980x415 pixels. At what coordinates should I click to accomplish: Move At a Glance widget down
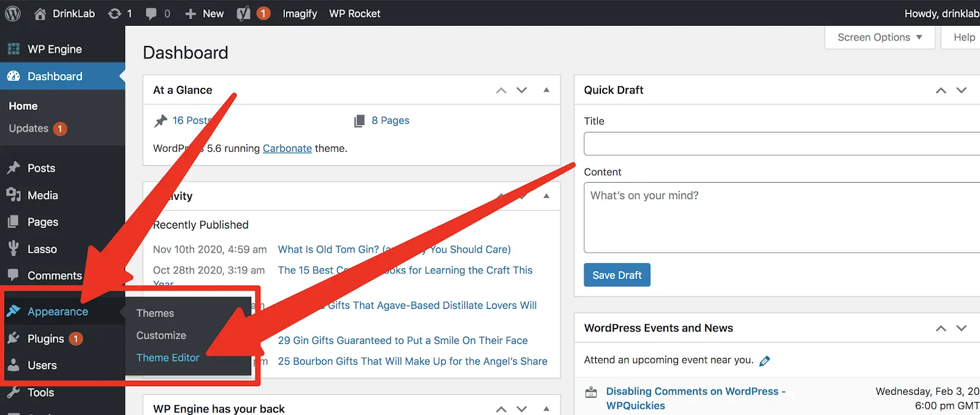[x=522, y=90]
